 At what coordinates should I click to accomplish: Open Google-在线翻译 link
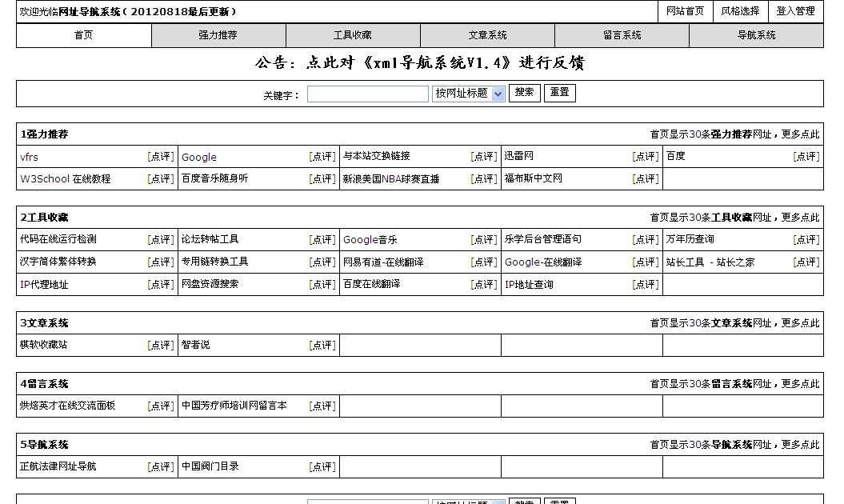[x=543, y=262]
